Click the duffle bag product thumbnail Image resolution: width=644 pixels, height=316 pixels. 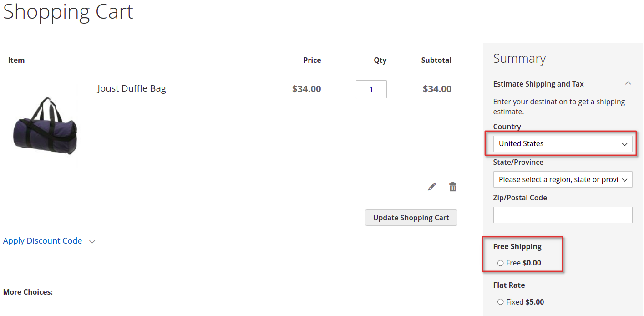point(46,125)
